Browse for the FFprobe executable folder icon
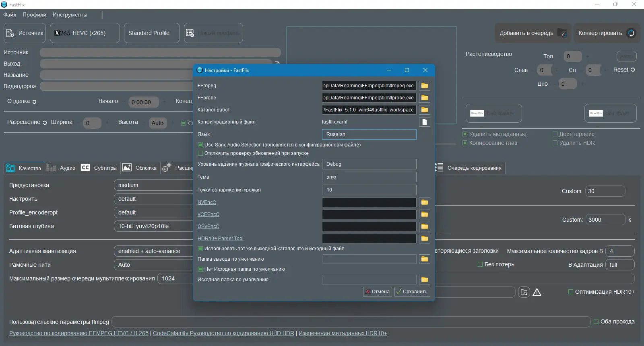Viewport: 644px width, 346px height. 425,98
